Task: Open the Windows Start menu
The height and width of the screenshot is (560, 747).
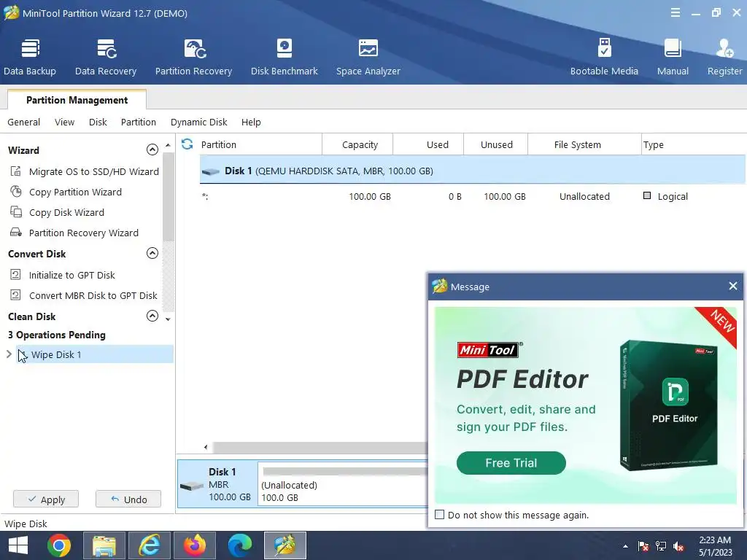Action: pyautogui.click(x=18, y=545)
